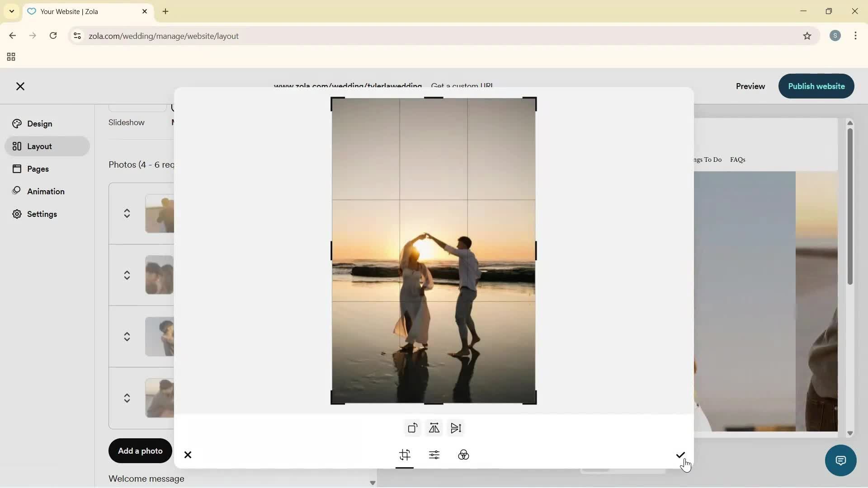
Task: Flip the photo vertically
Action: click(x=456, y=428)
